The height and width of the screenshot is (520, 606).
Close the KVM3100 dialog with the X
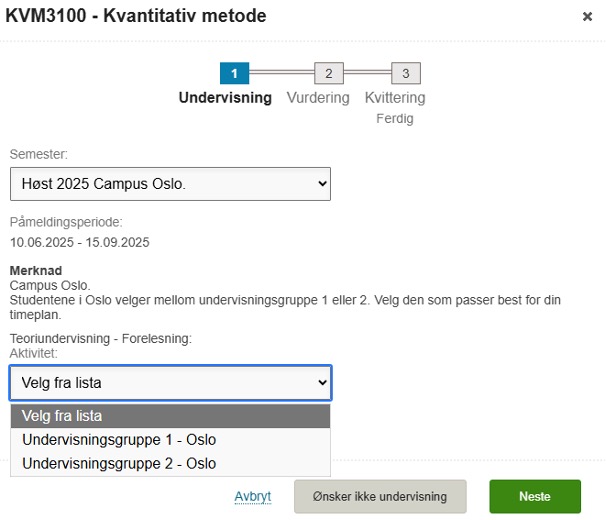click(x=587, y=17)
